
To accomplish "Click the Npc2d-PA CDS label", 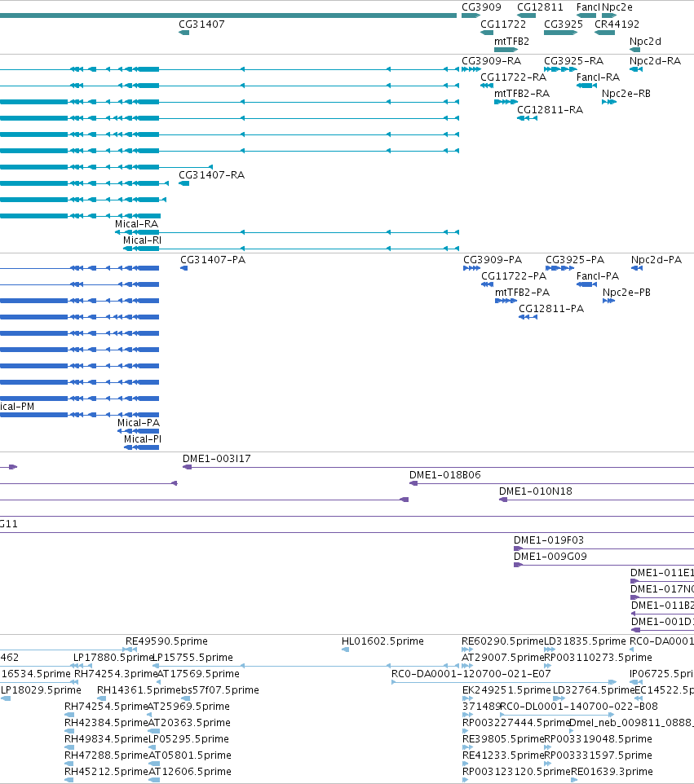I will [656, 259].
